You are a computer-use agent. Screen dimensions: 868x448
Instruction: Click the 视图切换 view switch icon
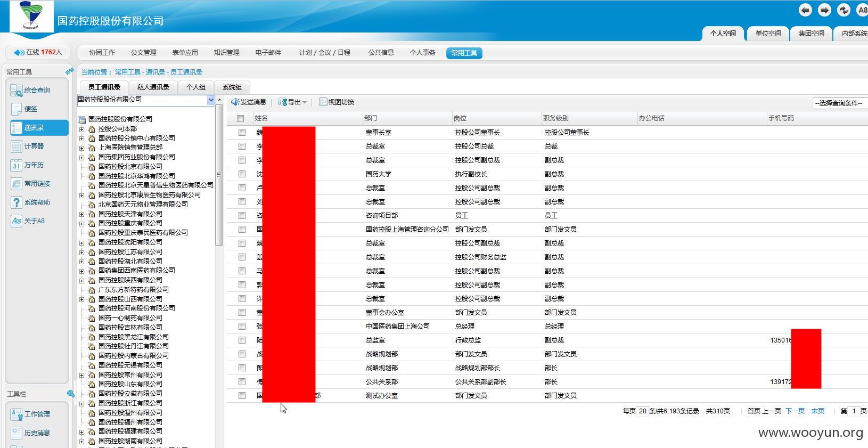323,102
